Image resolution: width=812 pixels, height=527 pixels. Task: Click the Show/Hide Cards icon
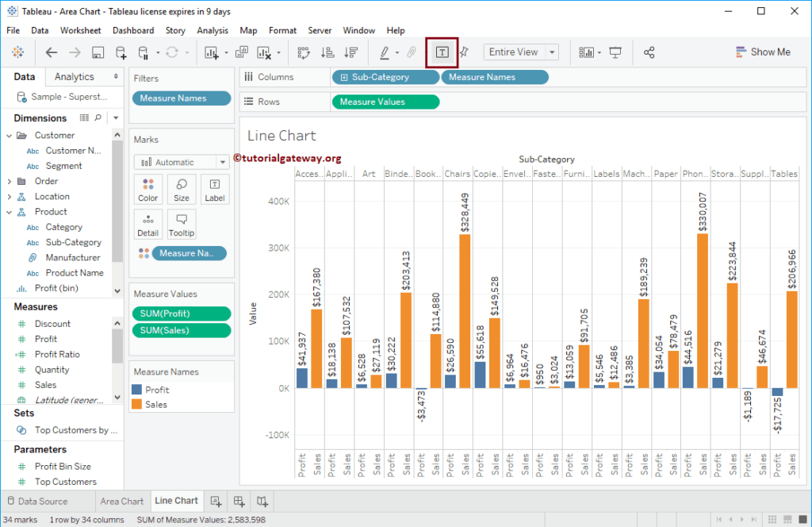point(586,52)
